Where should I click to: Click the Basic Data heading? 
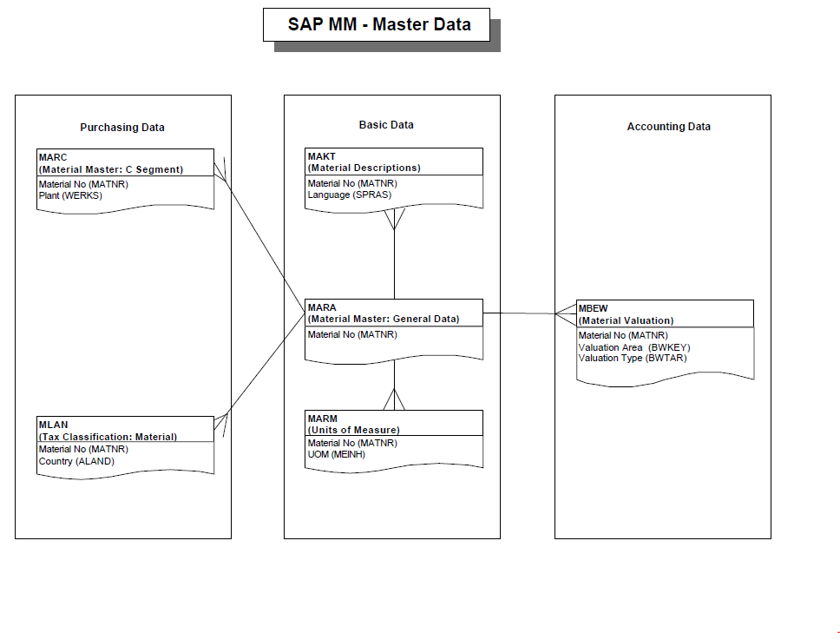click(386, 125)
